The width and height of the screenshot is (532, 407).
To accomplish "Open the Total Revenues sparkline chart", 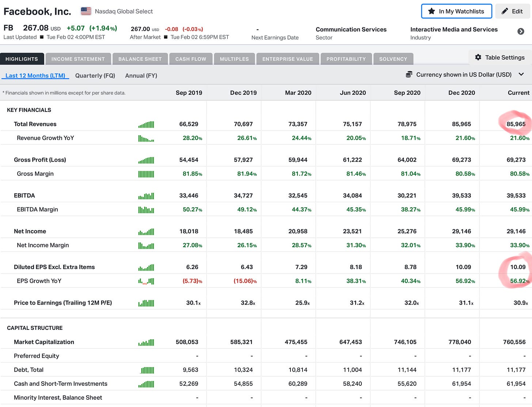I will point(146,124).
